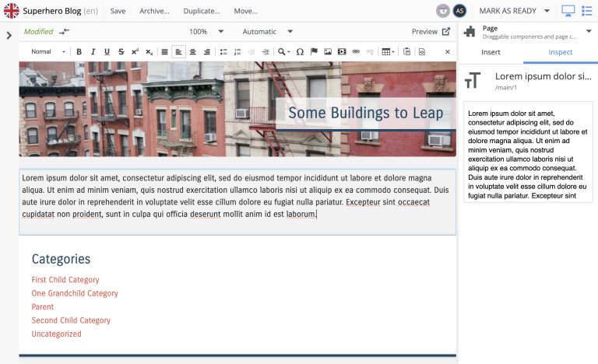Toggle italic formatting
Screen dimensions: 598x364
[x=93, y=52]
